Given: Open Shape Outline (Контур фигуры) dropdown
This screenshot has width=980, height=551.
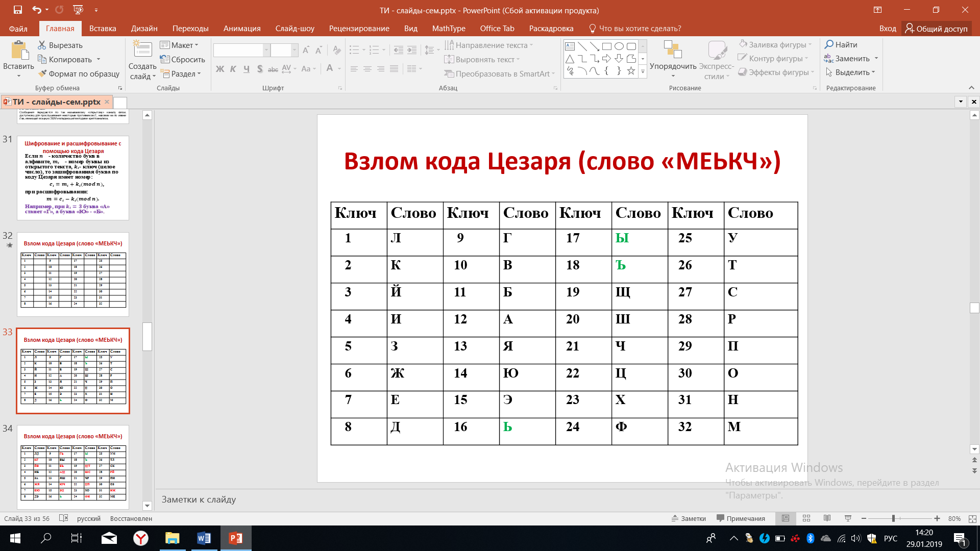Looking at the screenshot, I should pos(773,59).
